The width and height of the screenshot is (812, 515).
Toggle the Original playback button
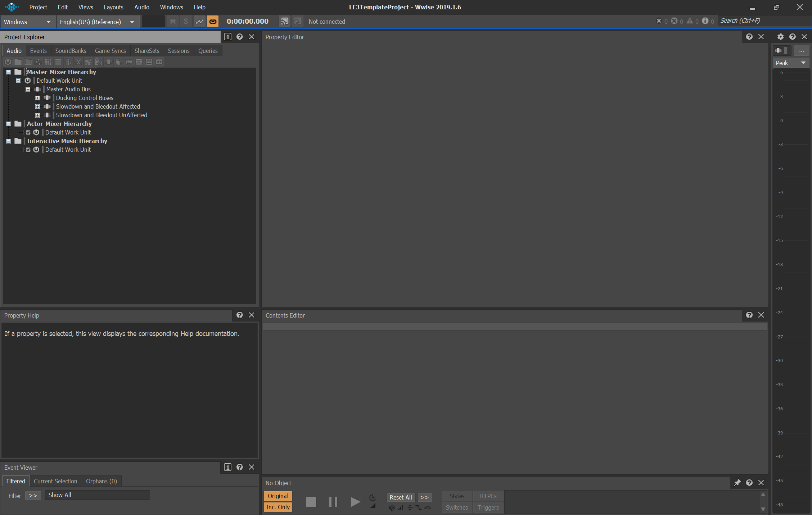(278, 496)
